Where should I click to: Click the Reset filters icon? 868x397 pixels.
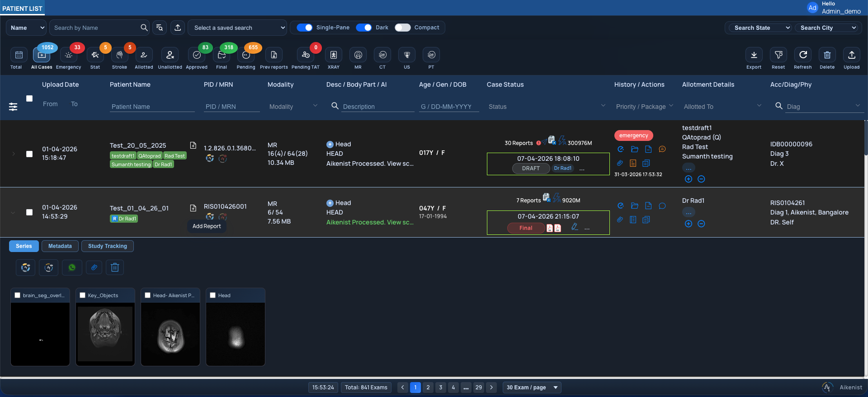pos(778,55)
